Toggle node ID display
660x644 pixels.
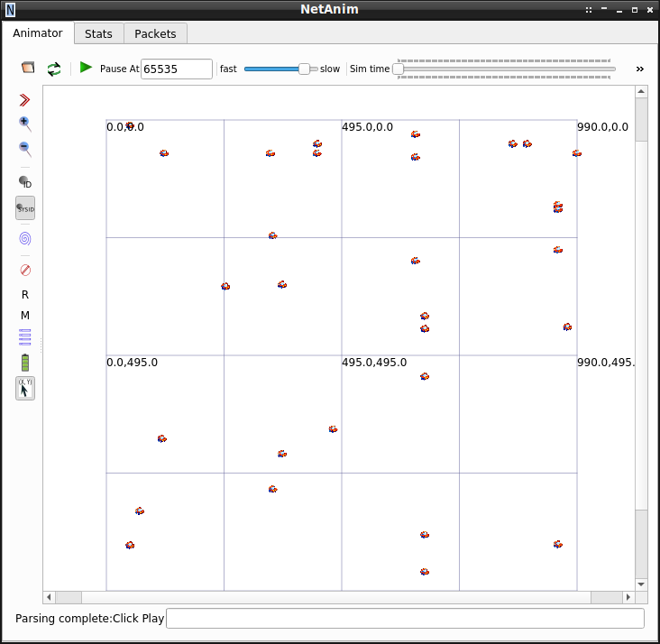point(25,182)
